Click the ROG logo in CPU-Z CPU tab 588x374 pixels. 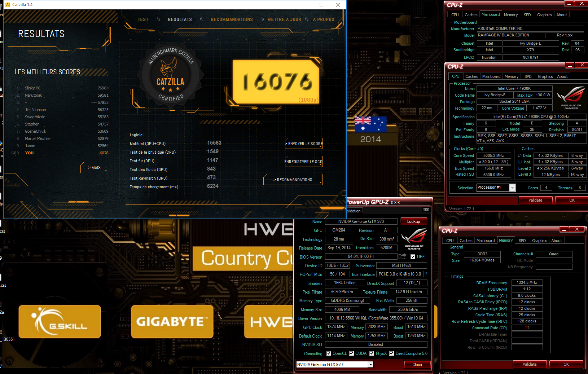(x=571, y=98)
